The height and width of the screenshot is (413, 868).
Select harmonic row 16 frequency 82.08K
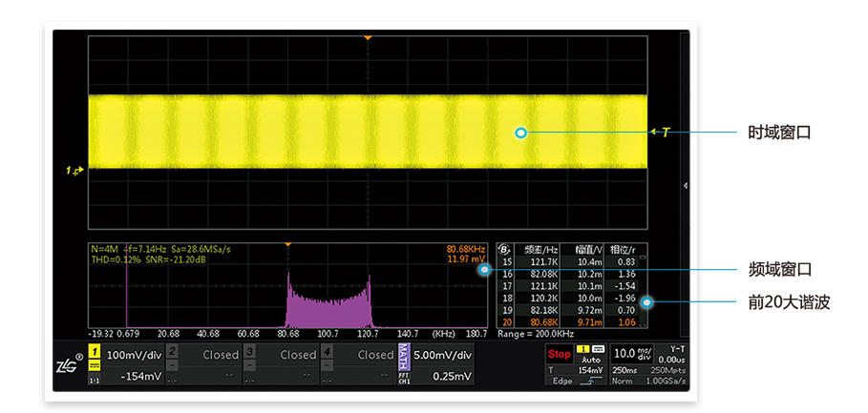tap(542, 275)
